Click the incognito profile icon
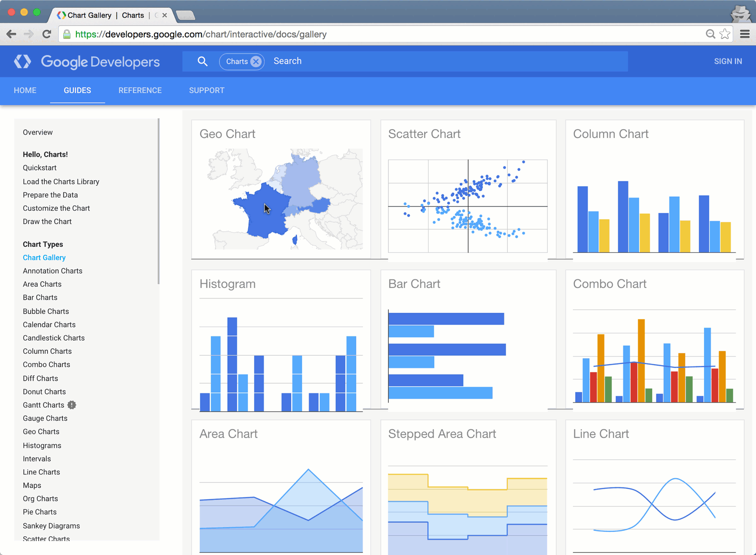The height and width of the screenshot is (555, 756). point(740,14)
